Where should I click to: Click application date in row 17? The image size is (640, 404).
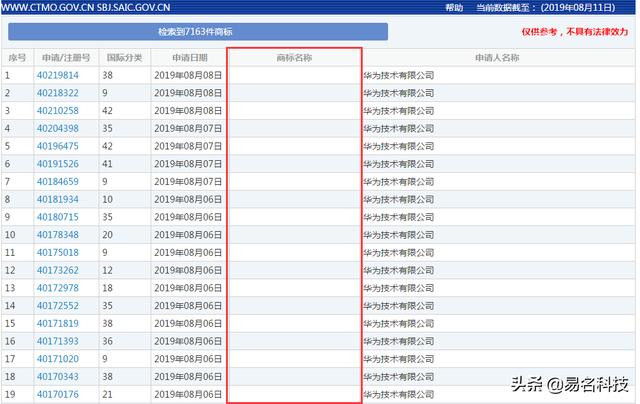pos(188,359)
